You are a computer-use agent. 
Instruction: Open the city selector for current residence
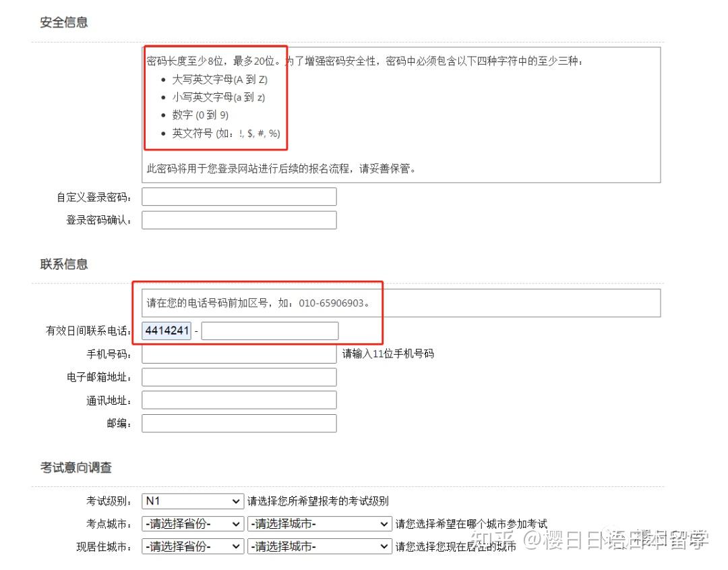[x=317, y=546]
